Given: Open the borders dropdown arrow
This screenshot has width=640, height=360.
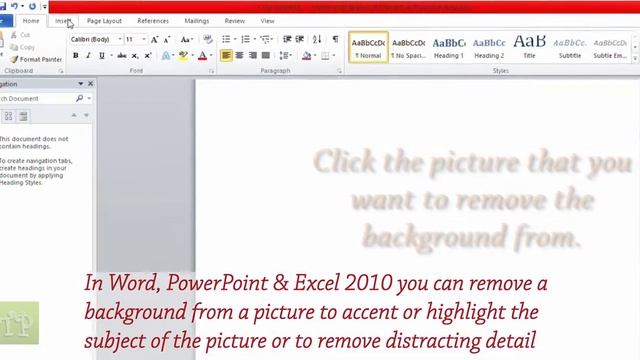Looking at the screenshot, I should tap(334, 56).
